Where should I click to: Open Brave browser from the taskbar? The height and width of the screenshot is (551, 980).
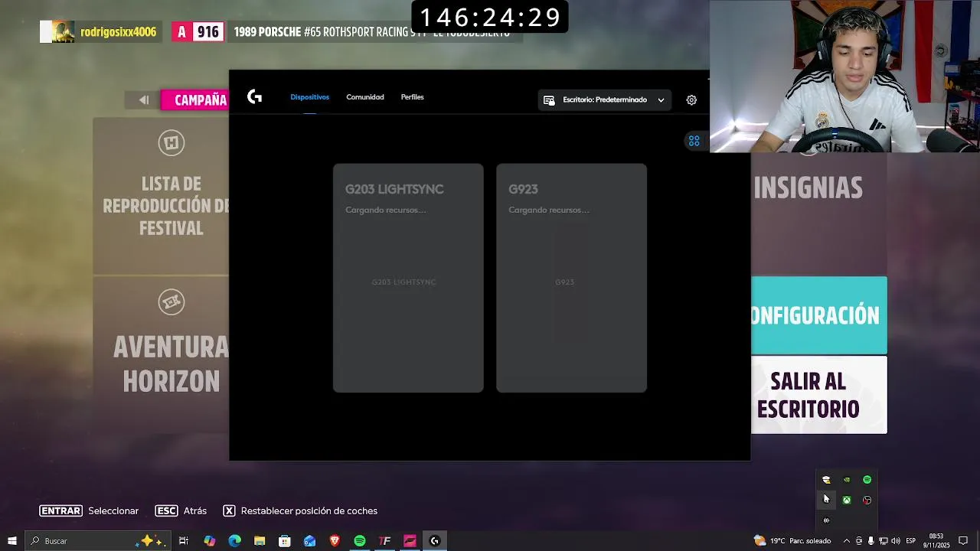[335, 541]
